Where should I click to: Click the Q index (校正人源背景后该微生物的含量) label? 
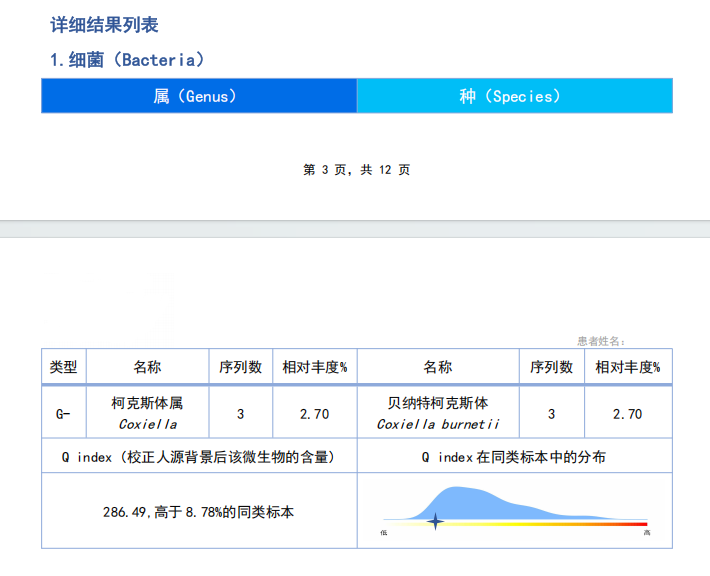click(x=199, y=457)
